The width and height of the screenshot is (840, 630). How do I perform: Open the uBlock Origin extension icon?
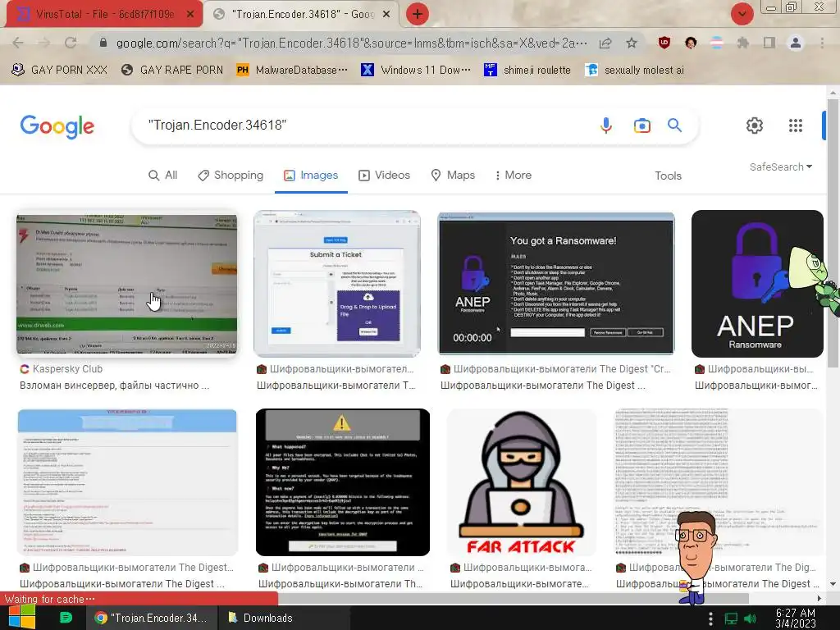pos(664,43)
